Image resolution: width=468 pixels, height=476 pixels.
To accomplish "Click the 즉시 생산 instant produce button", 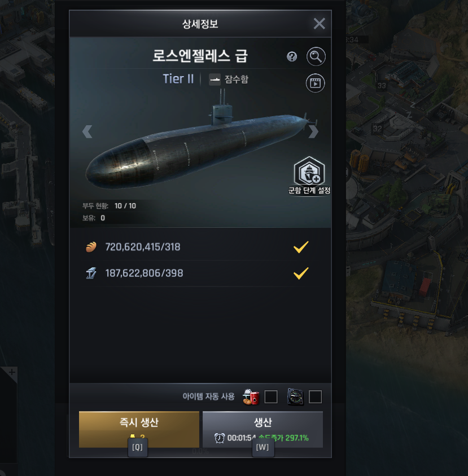I will [x=139, y=429].
